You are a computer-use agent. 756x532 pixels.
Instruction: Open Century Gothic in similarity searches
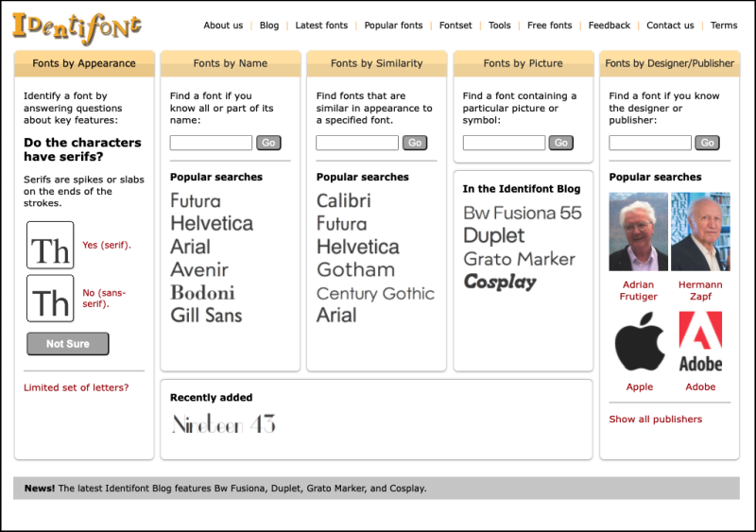(x=375, y=293)
